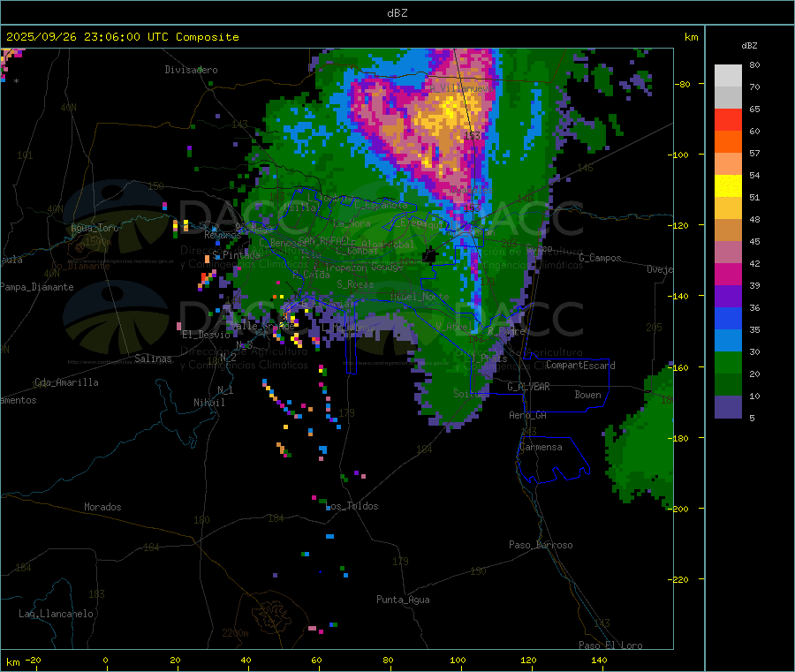Image resolution: width=795 pixels, height=672 pixels.
Task: Click the Cda_Amarilla map label
Action: coord(66,382)
